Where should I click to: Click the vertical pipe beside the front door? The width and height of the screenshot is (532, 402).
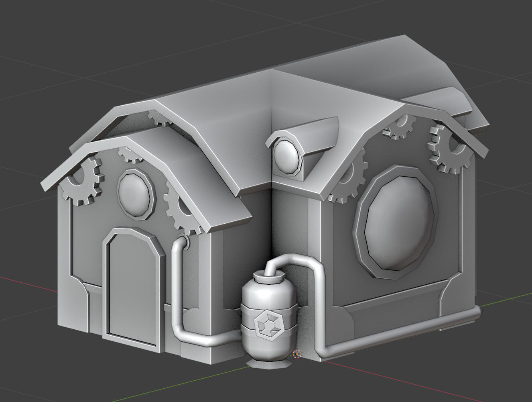point(177,281)
